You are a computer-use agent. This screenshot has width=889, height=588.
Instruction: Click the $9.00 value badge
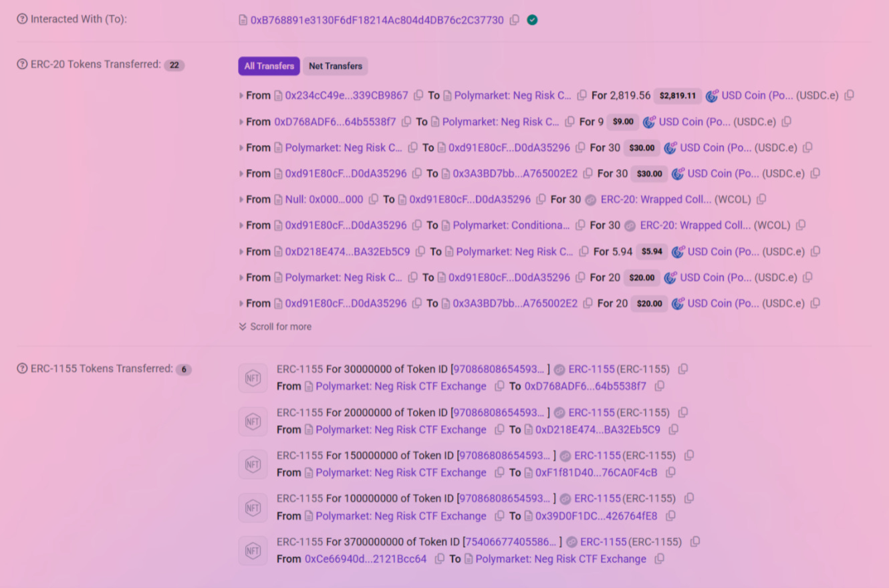tap(623, 122)
